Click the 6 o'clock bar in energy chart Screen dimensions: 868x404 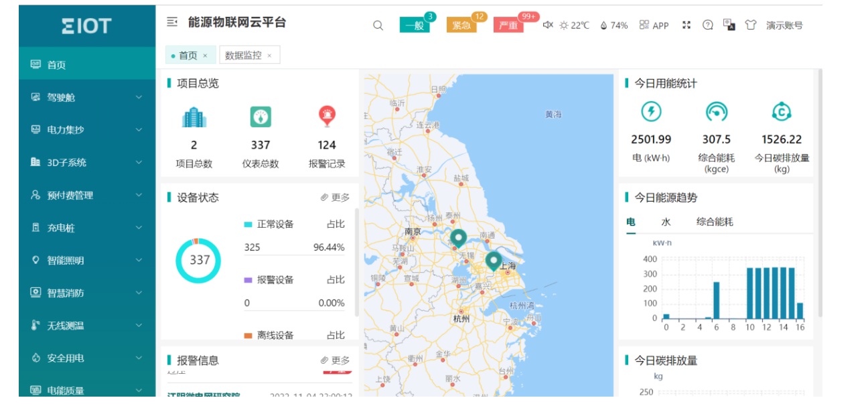[716, 300]
